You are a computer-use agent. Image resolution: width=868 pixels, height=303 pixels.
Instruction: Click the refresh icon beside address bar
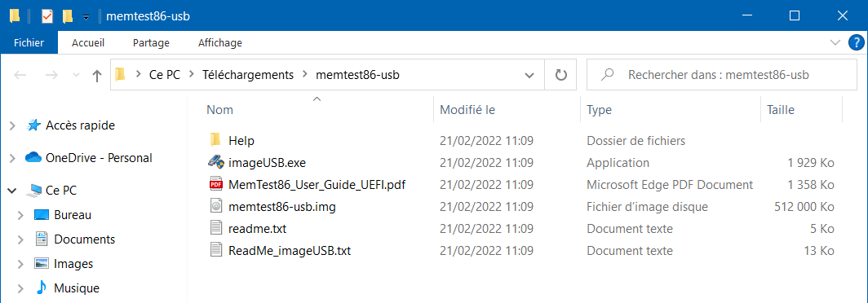(x=561, y=75)
